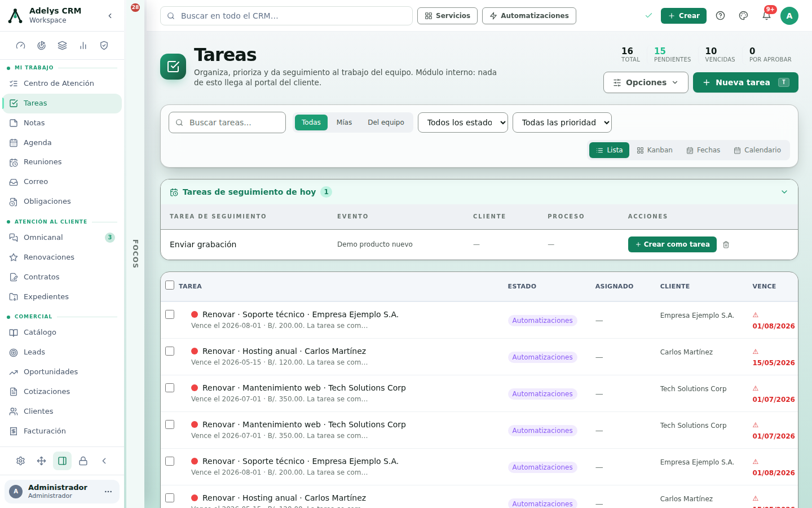Image resolution: width=812 pixels, height=508 pixels.
Task: Switch to Kanban view
Action: (x=655, y=150)
